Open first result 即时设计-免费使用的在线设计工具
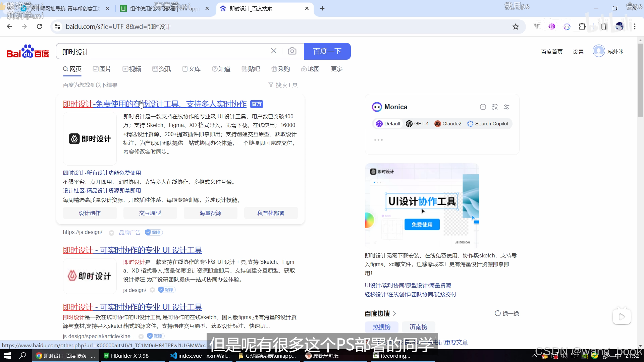Image resolution: width=644 pixels, height=362 pixels. pyautogui.click(x=155, y=104)
